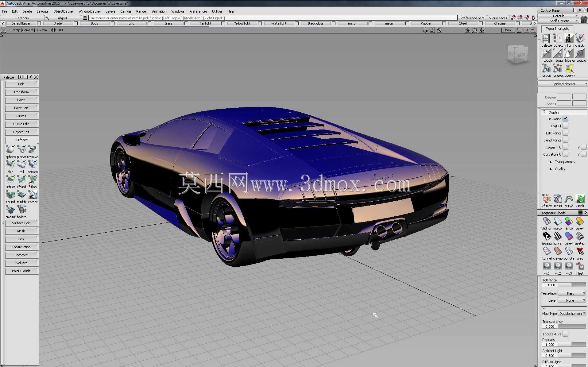Viewport: 588px width, 367px height.
Task: Select the ballcrn ball corner tool
Action: point(21,210)
